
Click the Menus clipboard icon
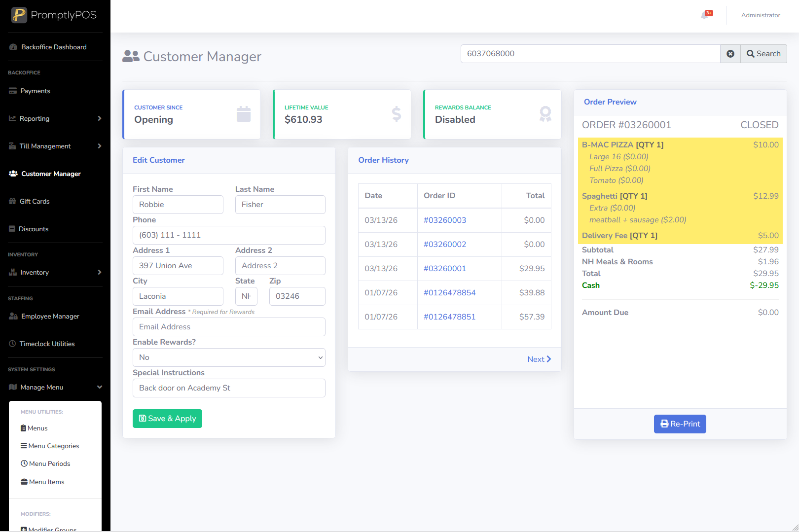pyautogui.click(x=23, y=428)
